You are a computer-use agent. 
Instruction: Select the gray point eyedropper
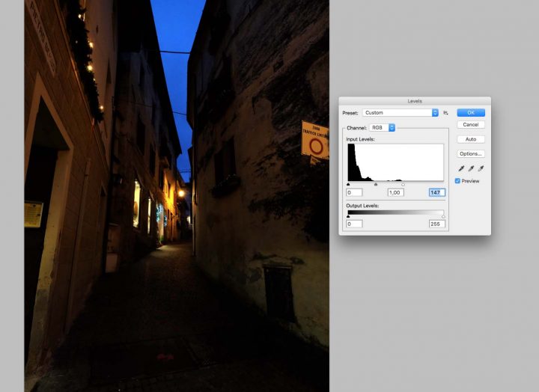point(471,168)
